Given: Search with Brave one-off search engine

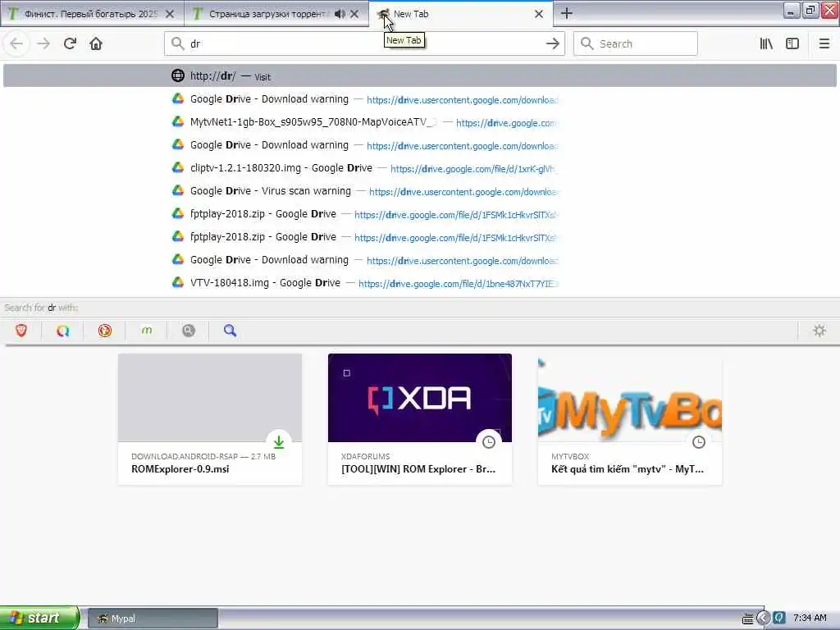Looking at the screenshot, I should [21, 331].
